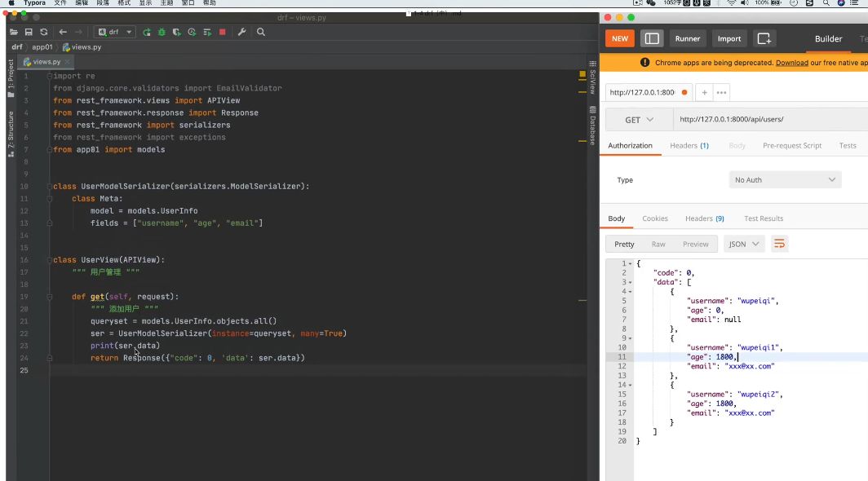Click the request URL input field

click(x=770, y=120)
